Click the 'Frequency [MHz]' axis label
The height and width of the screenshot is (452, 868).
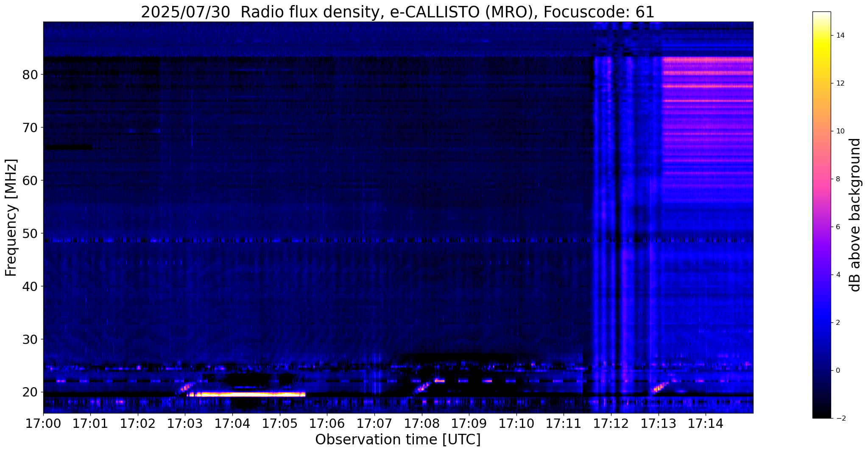point(11,218)
